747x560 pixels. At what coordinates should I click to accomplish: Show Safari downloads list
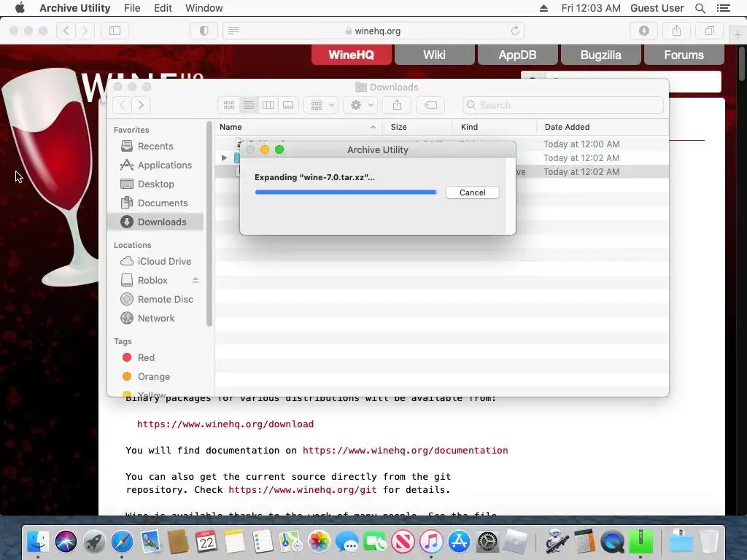(644, 31)
